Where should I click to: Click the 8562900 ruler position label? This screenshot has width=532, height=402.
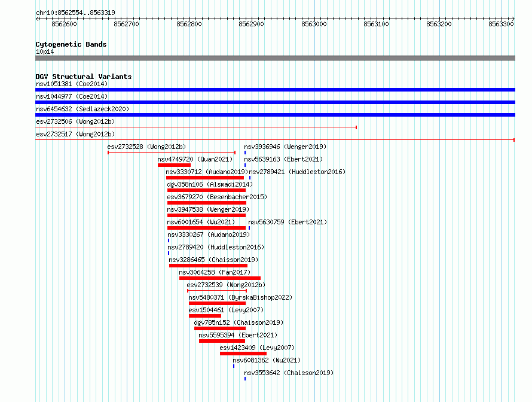coord(251,24)
